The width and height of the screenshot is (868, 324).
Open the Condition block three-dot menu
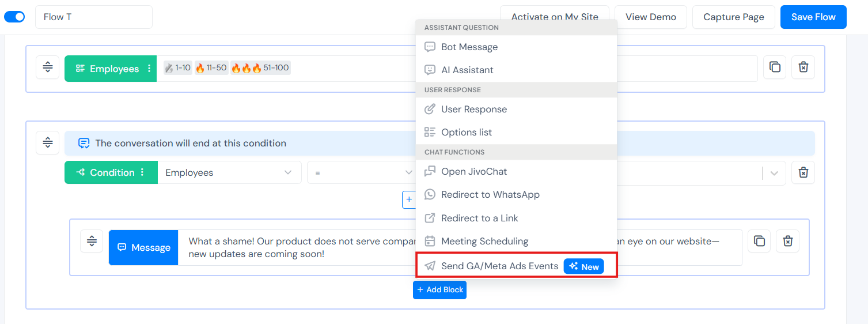click(142, 172)
